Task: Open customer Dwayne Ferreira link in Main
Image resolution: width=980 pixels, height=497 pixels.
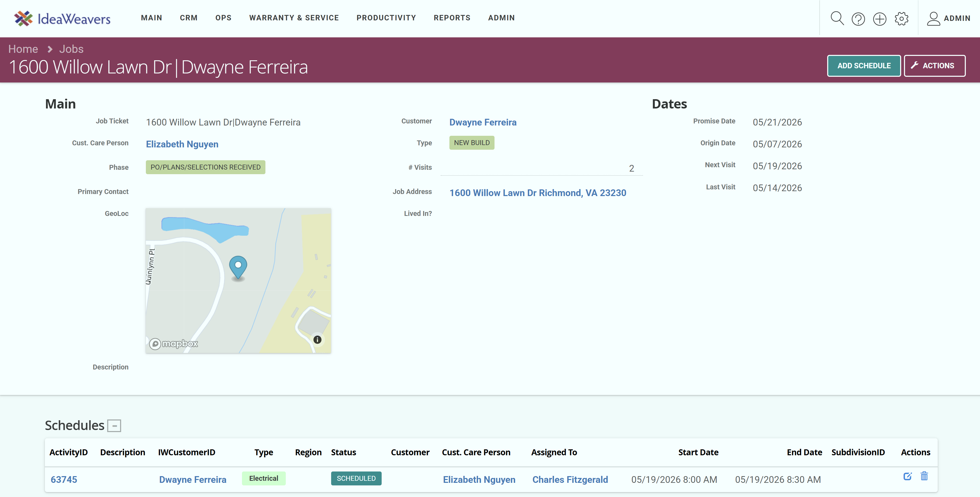Action: pos(483,122)
